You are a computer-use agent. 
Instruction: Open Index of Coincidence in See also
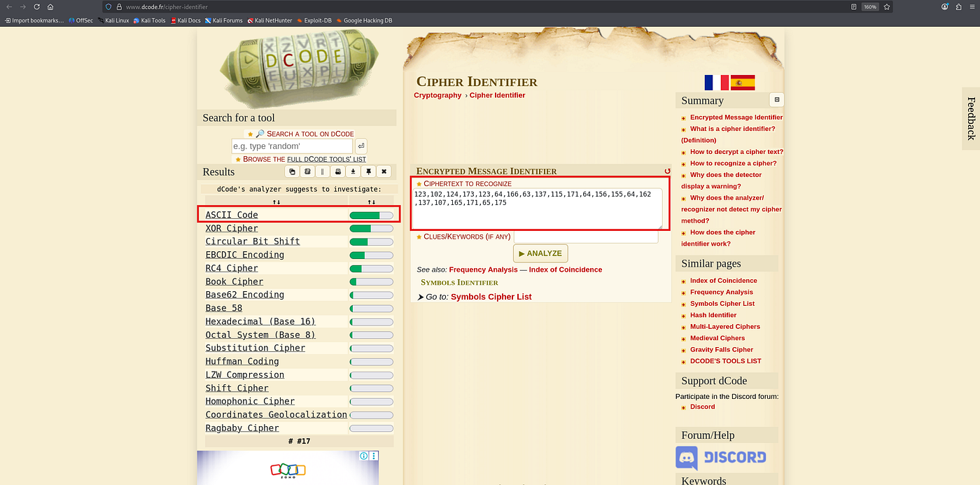point(566,269)
